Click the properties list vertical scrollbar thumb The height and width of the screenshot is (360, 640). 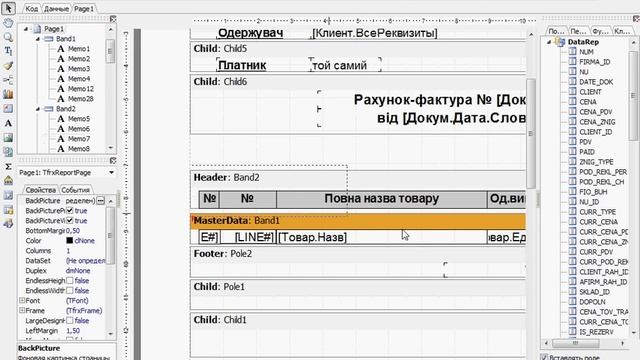tap(111, 235)
